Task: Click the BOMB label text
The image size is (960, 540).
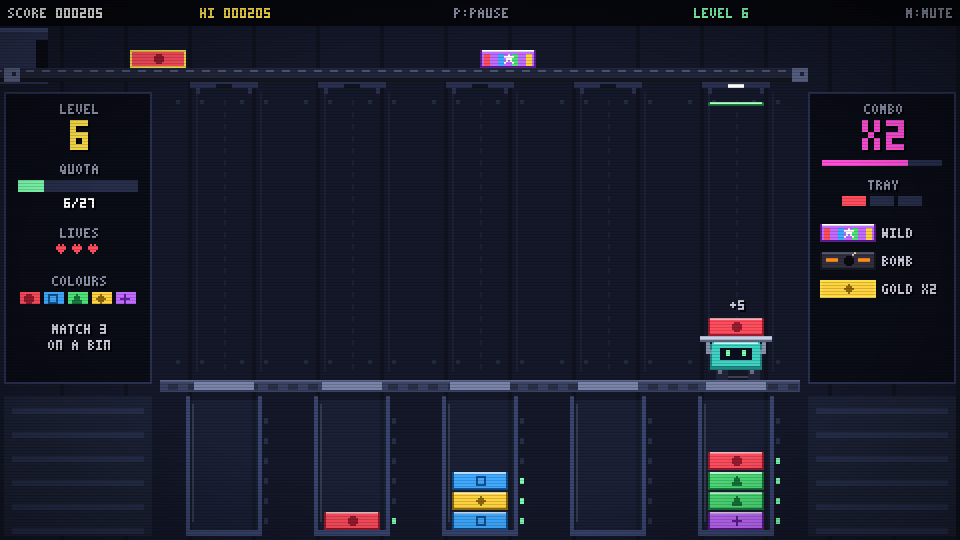Action: [x=897, y=261]
